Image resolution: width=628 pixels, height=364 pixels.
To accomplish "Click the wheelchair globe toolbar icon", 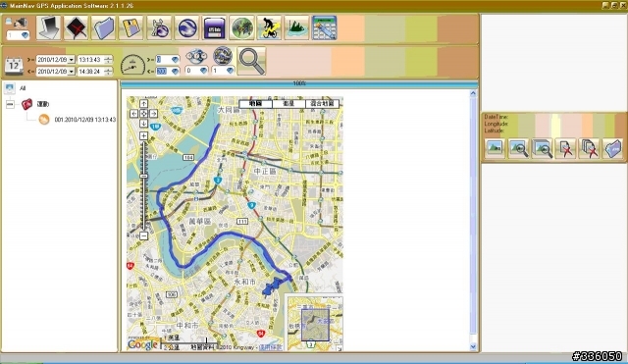I will (x=159, y=28).
